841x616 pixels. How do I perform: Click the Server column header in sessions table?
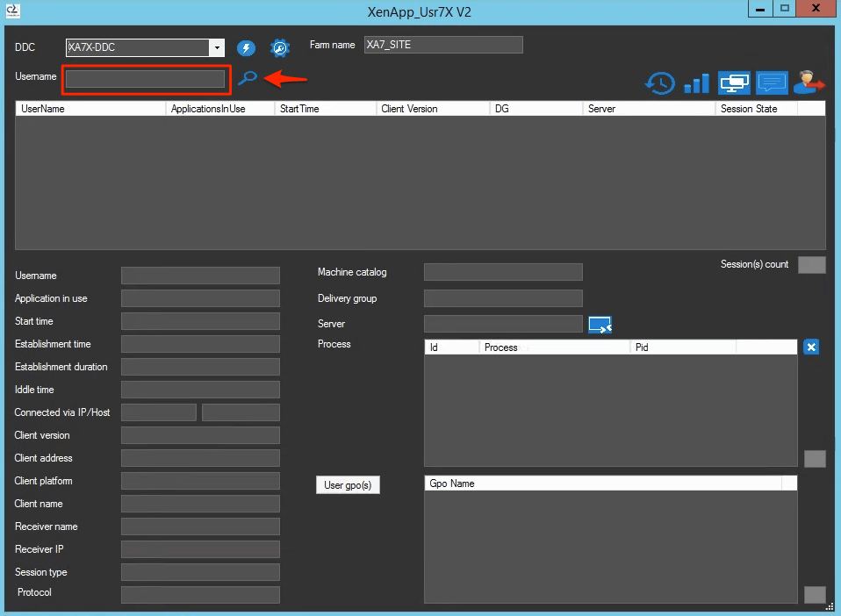pyautogui.click(x=649, y=109)
